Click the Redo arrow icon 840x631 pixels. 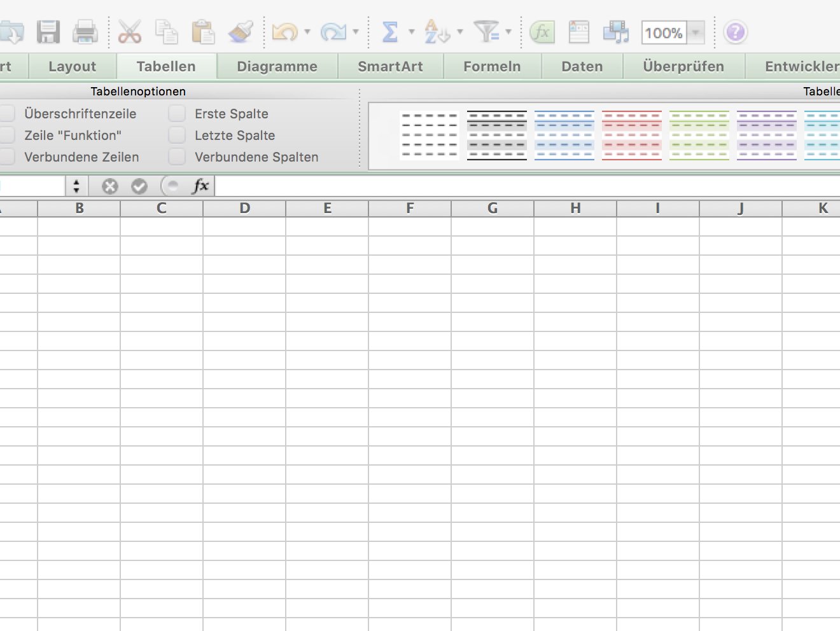[333, 32]
